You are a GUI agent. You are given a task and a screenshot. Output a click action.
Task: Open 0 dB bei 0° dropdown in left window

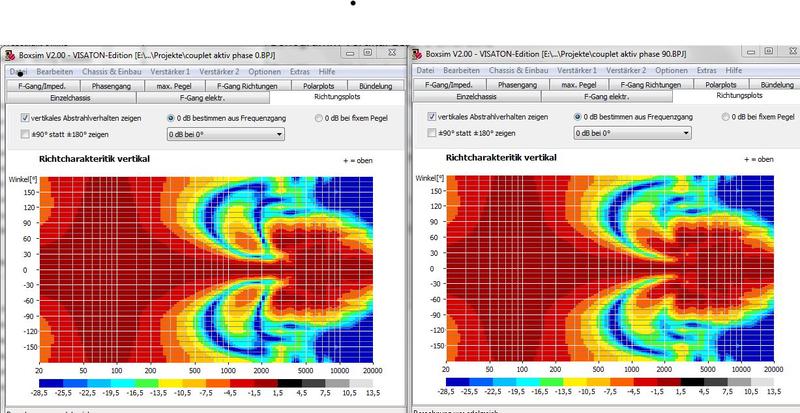click(x=226, y=134)
